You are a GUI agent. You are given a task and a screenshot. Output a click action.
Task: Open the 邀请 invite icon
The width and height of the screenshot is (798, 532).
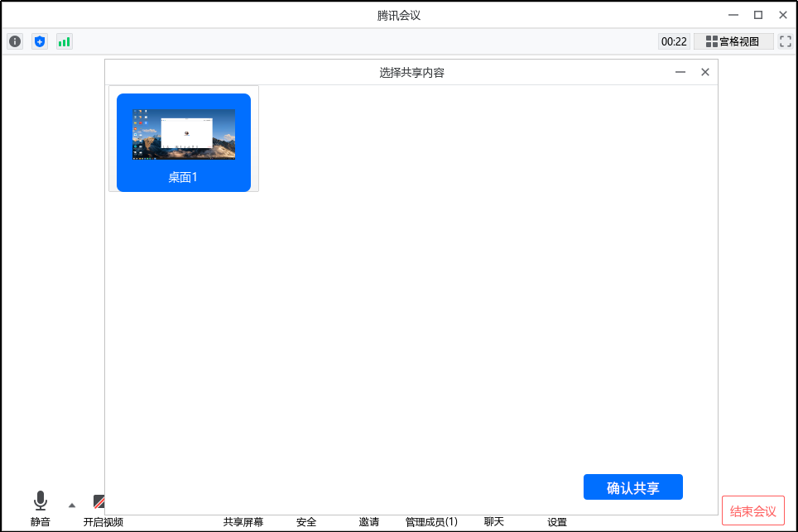(368, 522)
